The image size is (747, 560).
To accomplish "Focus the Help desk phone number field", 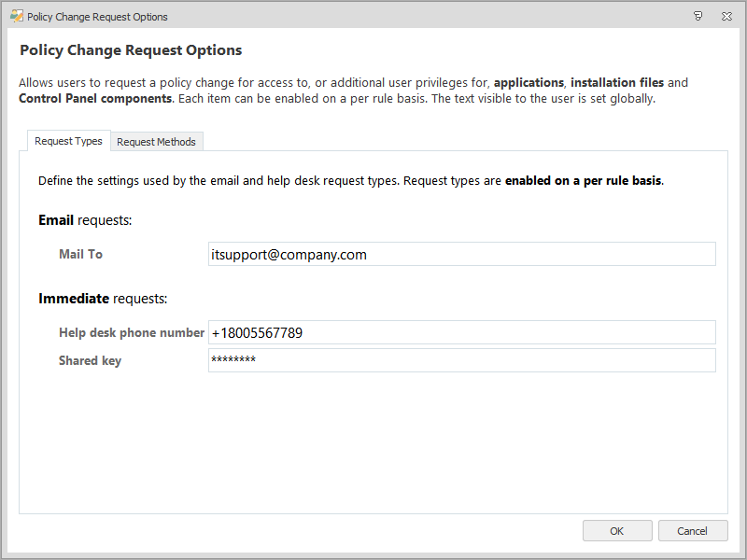I will [461, 332].
